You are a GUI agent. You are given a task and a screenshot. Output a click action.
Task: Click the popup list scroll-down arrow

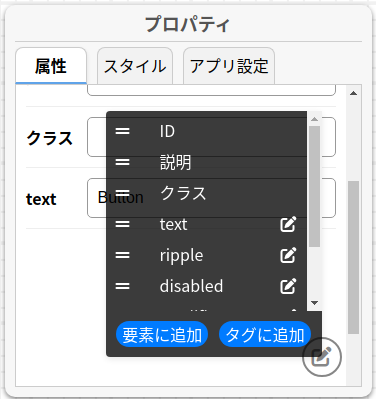[314, 303]
